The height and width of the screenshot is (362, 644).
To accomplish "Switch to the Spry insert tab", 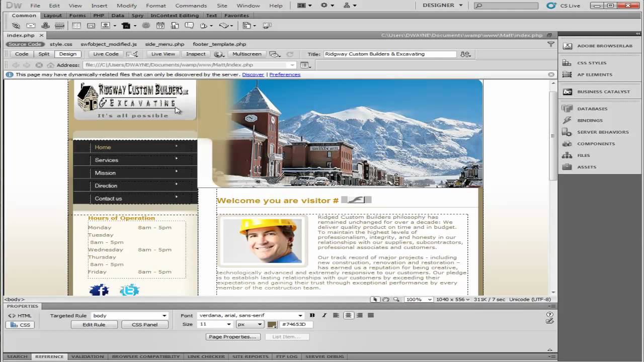I will click(137, 16).
